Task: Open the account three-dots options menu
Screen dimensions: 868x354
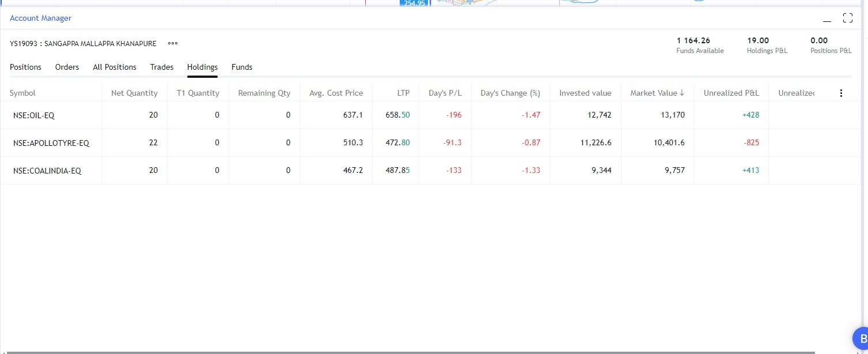Action: point(173,43)
